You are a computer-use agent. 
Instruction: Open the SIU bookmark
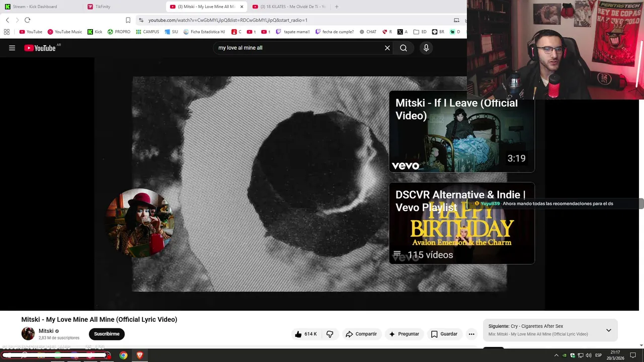[x=171, y=32]
